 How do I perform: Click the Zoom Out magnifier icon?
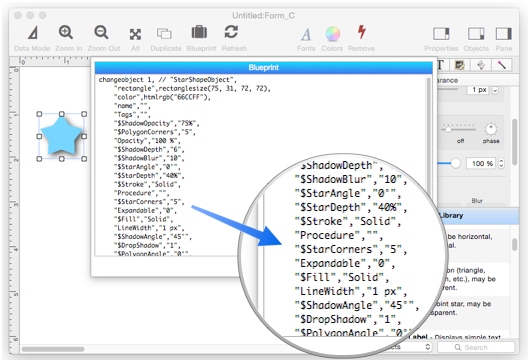(x=101, y=33)
